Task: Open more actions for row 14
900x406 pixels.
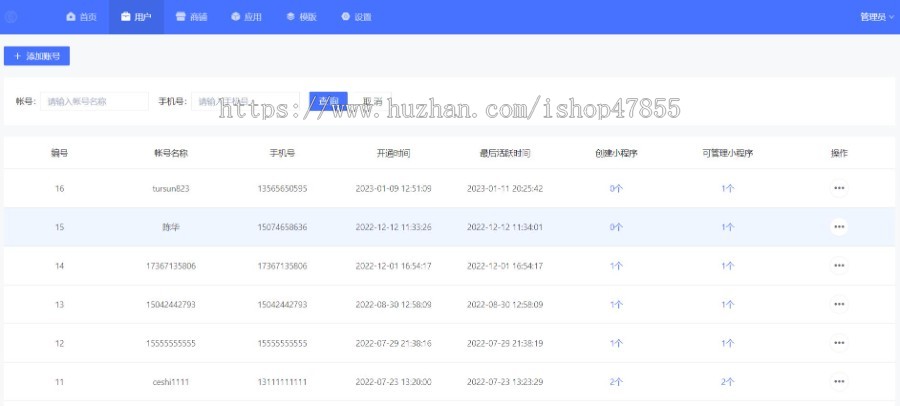Action: pyautogui.click(x=839, y=265)
